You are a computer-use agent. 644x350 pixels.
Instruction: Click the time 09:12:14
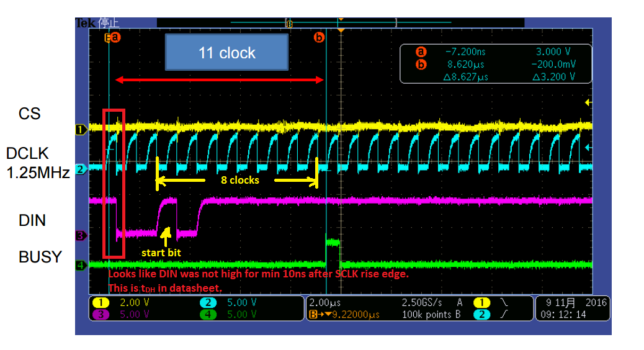(x=563, y=315)
